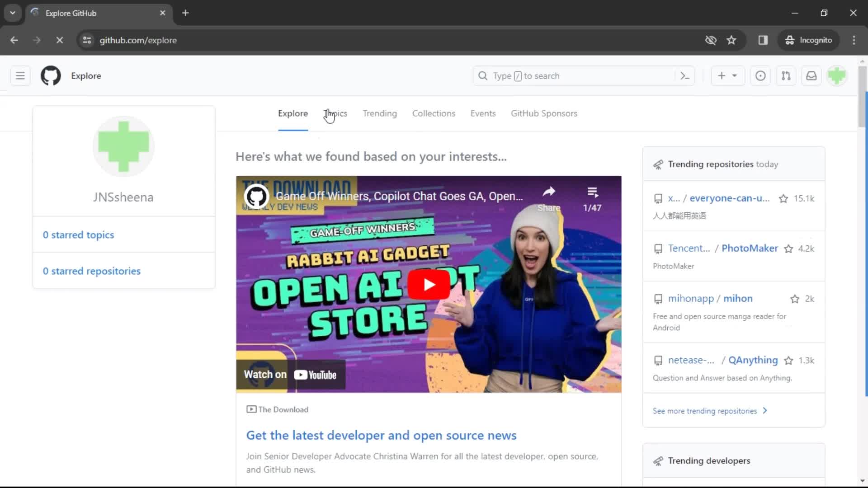Click the GitHub Octocat home icon

[x=51, y=75]
